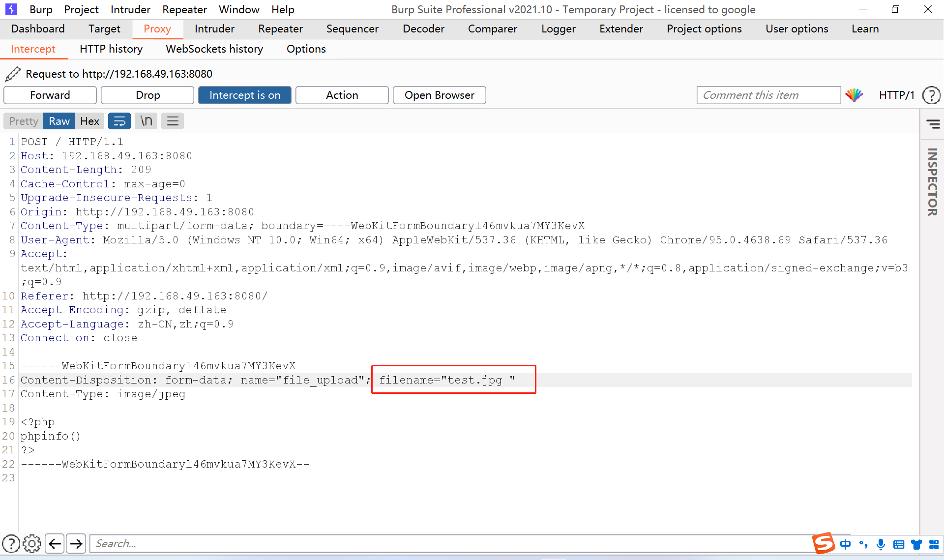Click the pencil edit icon beside request target

pos(13,74)
